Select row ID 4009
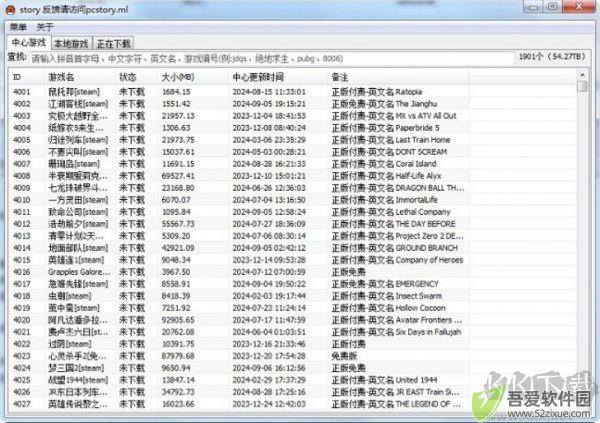 pos(22,188)
